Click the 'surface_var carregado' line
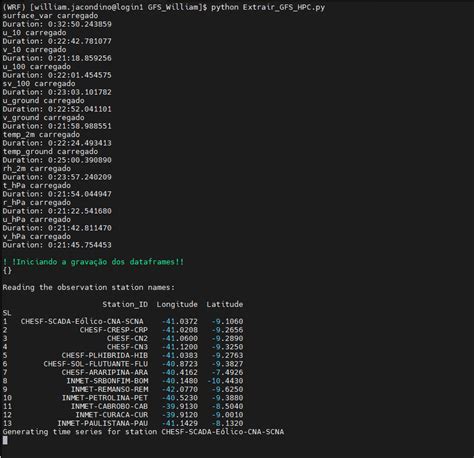The height and width of the screenshot is (458, 474). coord(50,16)
